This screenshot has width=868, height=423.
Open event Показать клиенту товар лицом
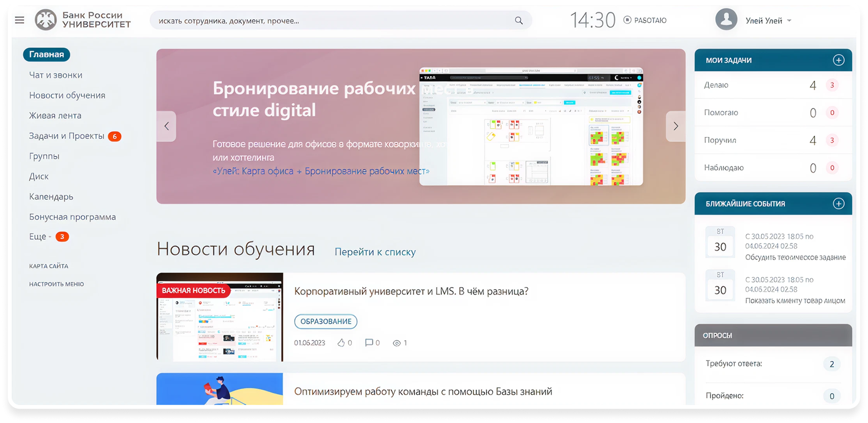coord(795,301)
